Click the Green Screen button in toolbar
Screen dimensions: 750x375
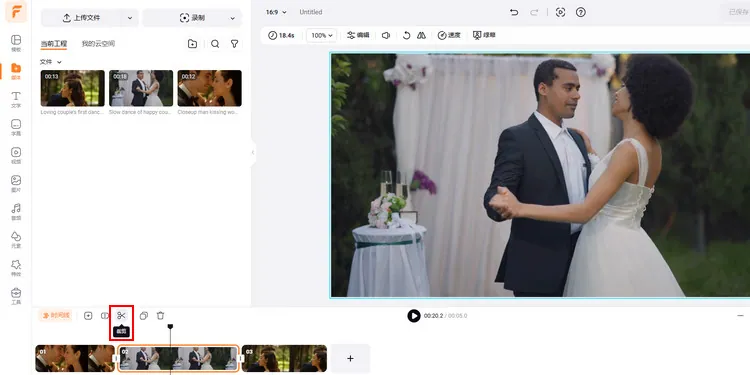[484, 35]
